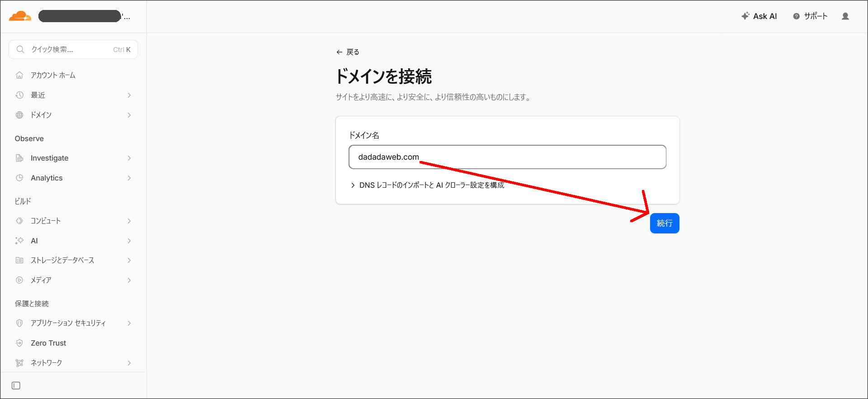Open ストレージとデータベース menu label
The height and width of the screenshot is (399, 868).
[x=62, y=260]
